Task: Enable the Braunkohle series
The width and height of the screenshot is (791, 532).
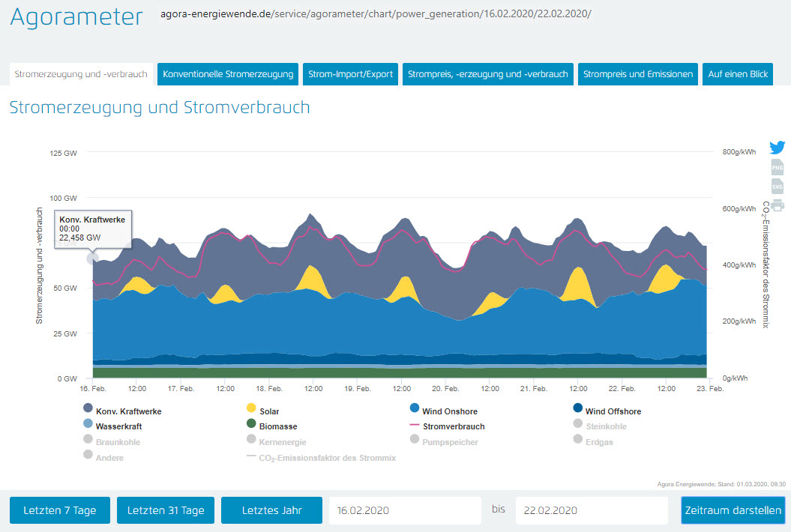Action: (x=118, y=442)
